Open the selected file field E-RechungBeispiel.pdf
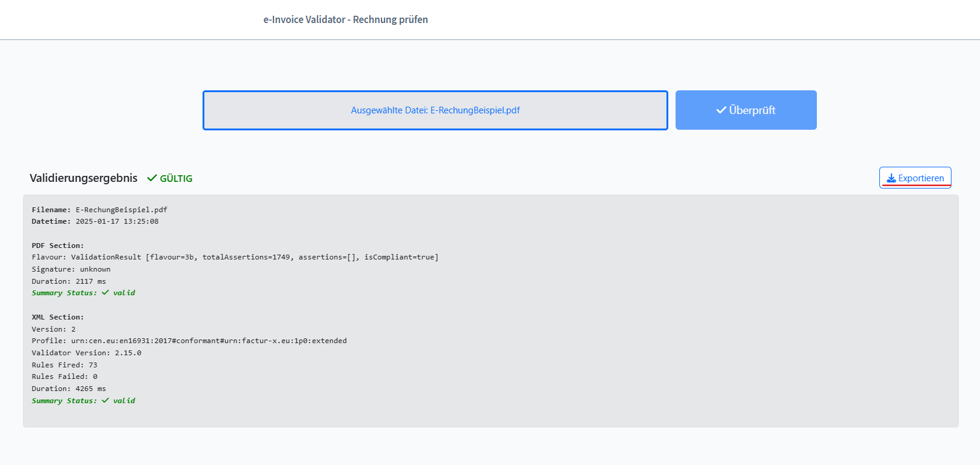The image size is (980, 465). [x=435, y=110]
